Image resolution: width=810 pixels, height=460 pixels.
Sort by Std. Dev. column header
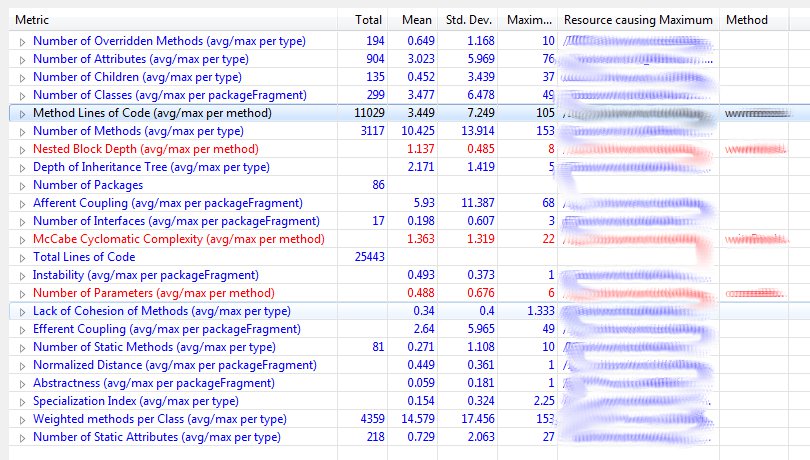[x=468, y=20]
